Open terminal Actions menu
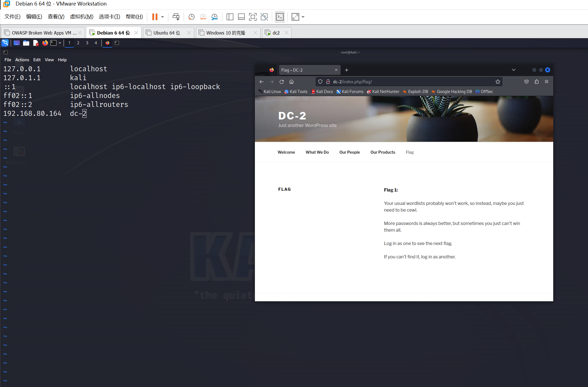588x387 pixels. pyautogui.click(x=22, y=60)
